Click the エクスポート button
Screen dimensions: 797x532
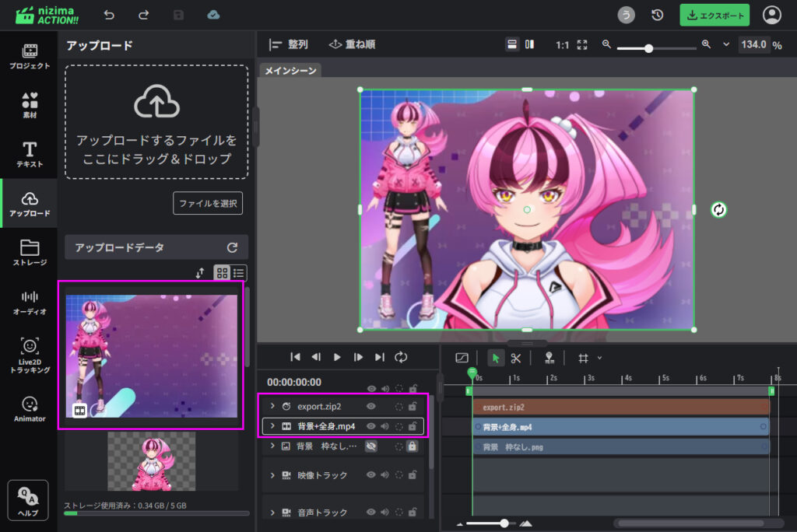coord(714,15)
